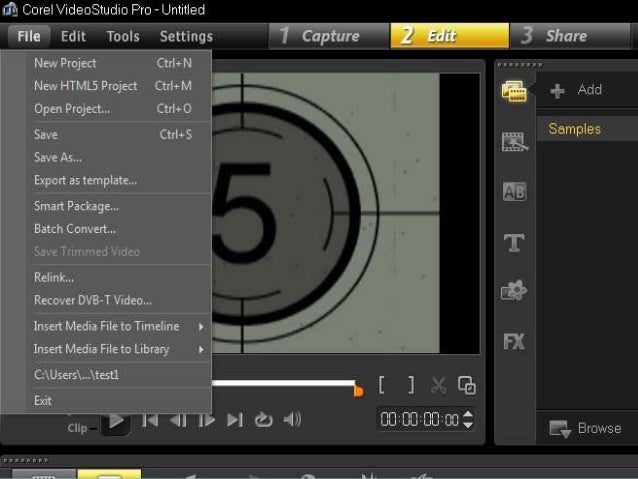Open the Settings menu

point(186,36)
